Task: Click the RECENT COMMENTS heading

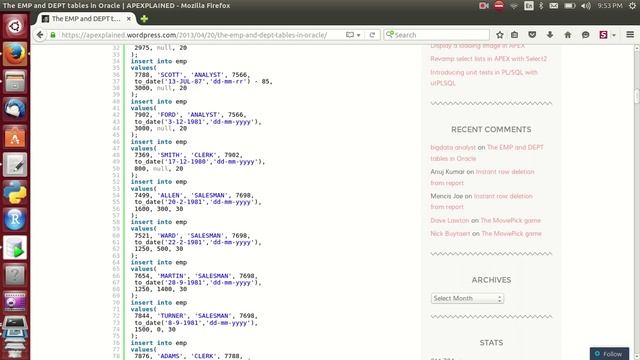Action: pos(491,129)
